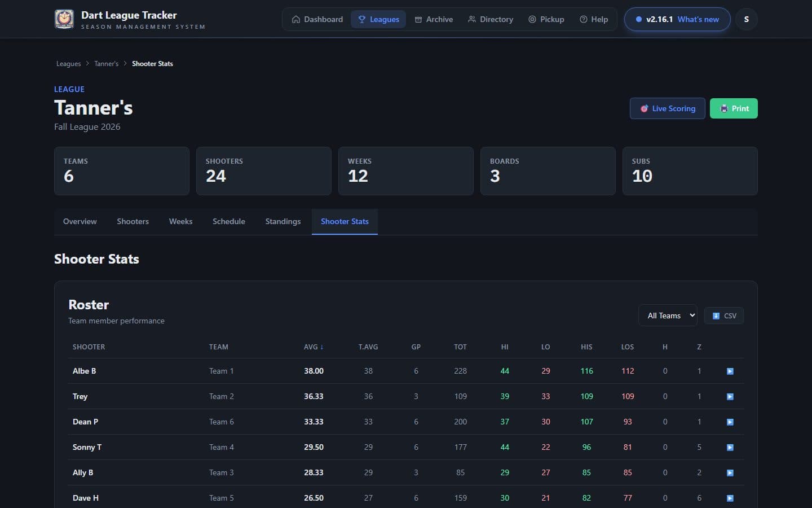
Task: Click the Tanner's breadcrumb link
Action: click(x=106, y=64)
